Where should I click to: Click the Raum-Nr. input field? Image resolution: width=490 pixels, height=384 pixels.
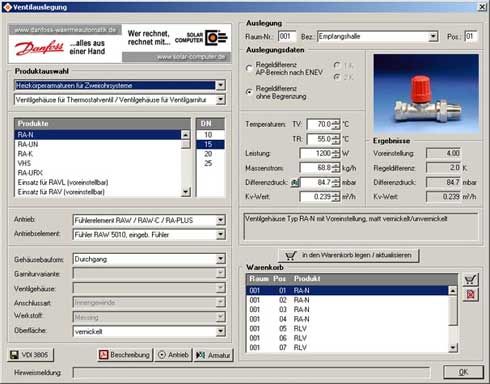[287, 36]
